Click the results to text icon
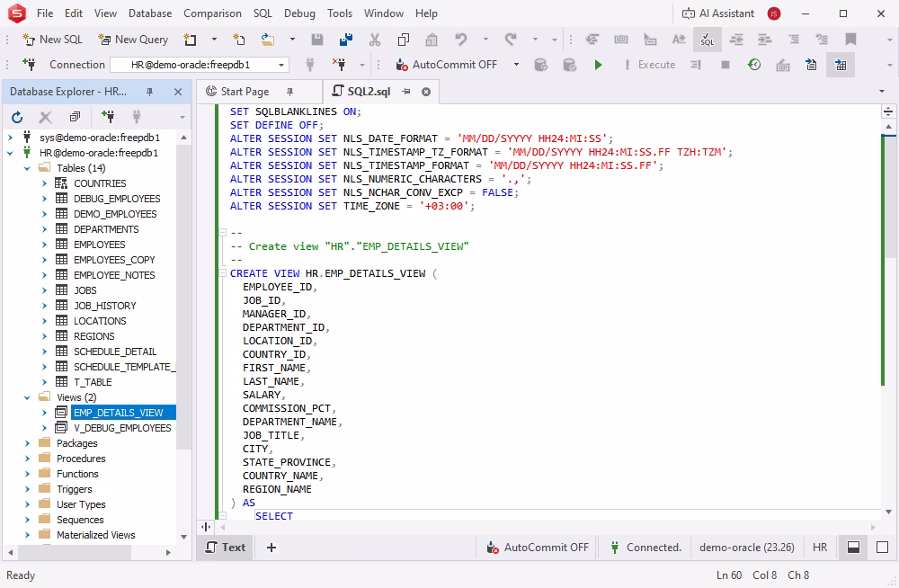The height and width of the screenshot is (588, 899). click(x=811, y=65)
